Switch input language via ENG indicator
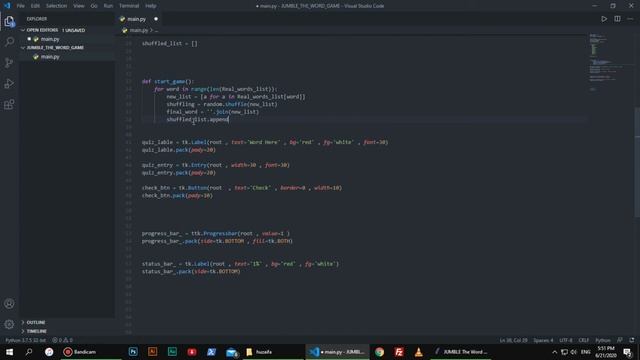The image size is (640, 360). click(586, 352)
